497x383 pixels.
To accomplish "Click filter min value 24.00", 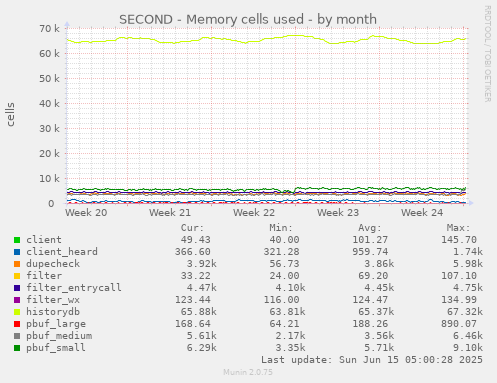I will 284,276.
